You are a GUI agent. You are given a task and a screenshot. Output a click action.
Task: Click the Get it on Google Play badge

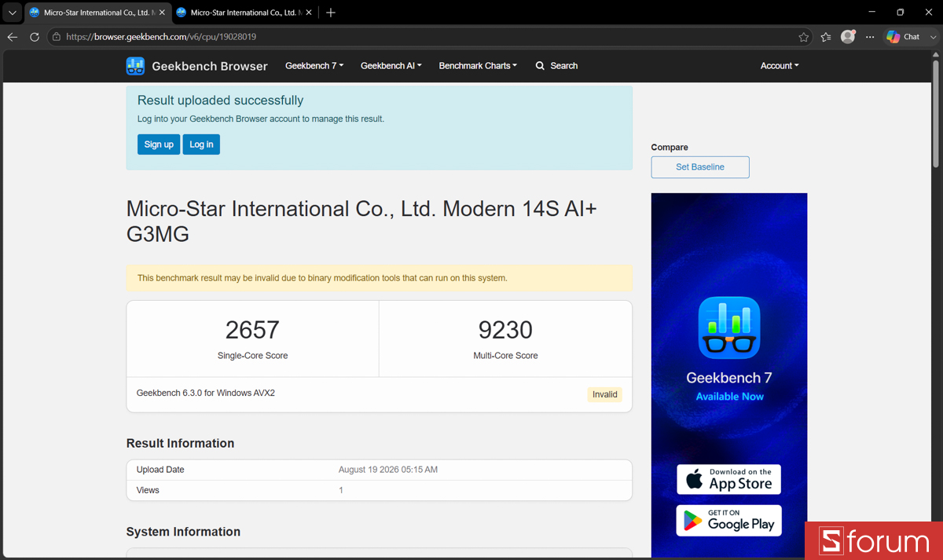[729, 520]
